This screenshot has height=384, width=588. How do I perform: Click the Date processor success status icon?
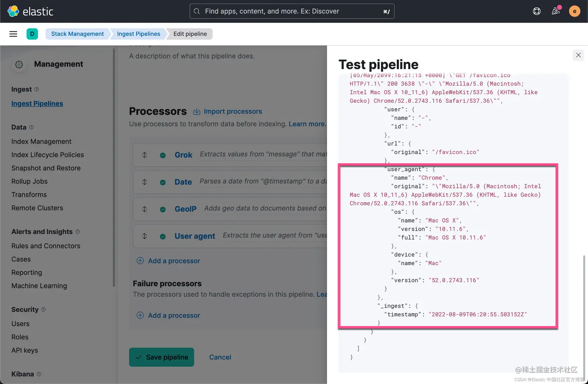[x=163, y=182]
